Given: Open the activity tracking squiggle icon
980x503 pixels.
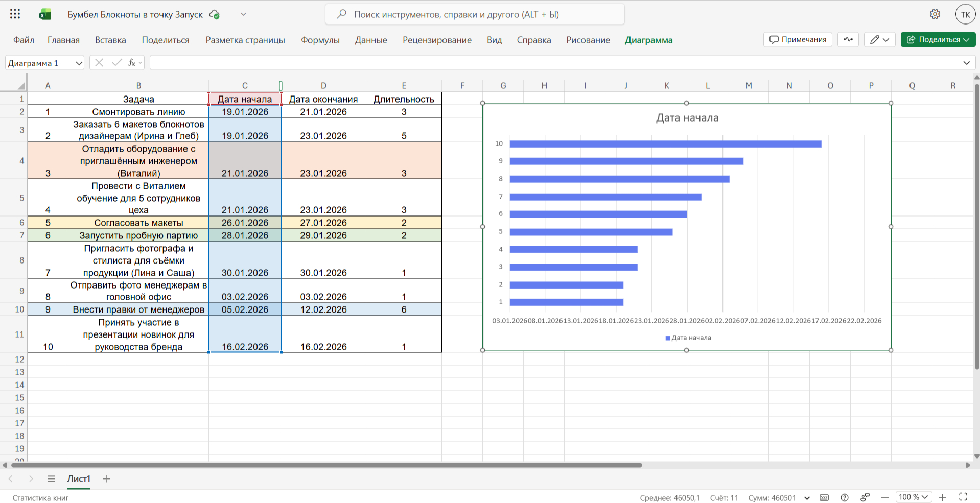Looking at the screenshot, I should pyautogui.click(x=848, y=40).
